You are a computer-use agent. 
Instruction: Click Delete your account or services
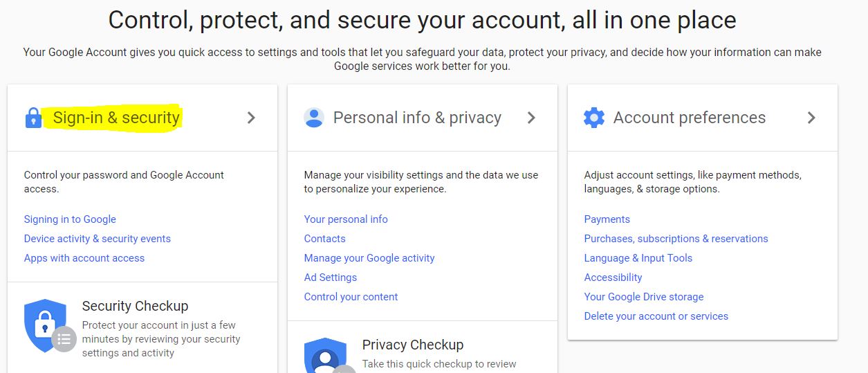coord(656,316)
